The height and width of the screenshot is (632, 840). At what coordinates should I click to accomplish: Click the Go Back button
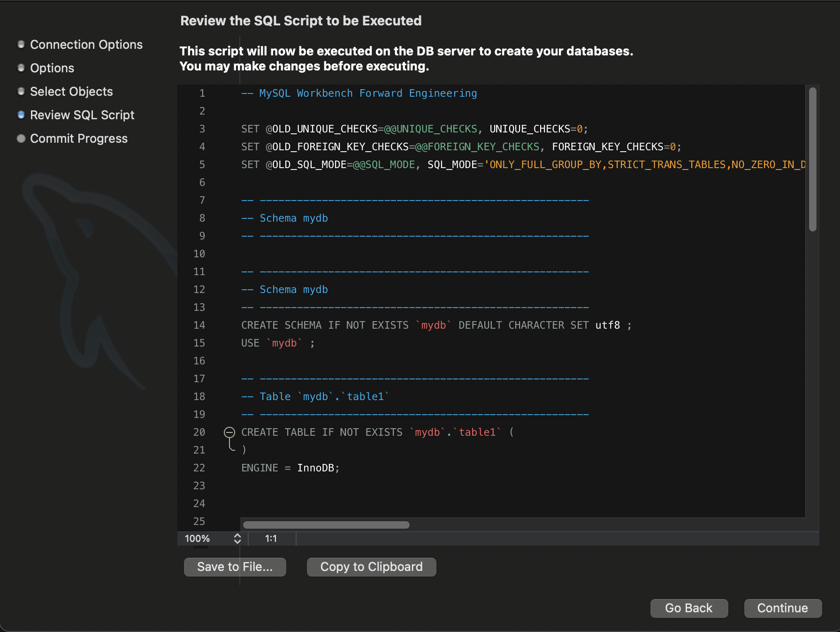pos(689,608)
